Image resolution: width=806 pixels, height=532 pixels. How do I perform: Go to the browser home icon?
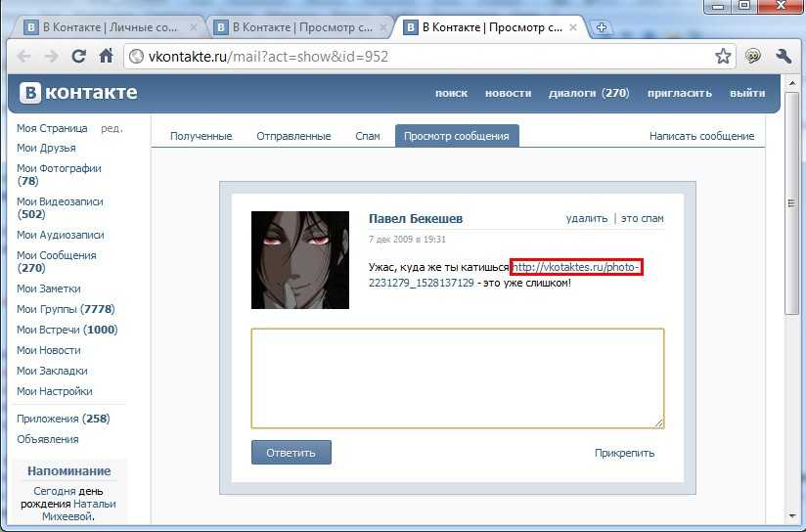107,56
